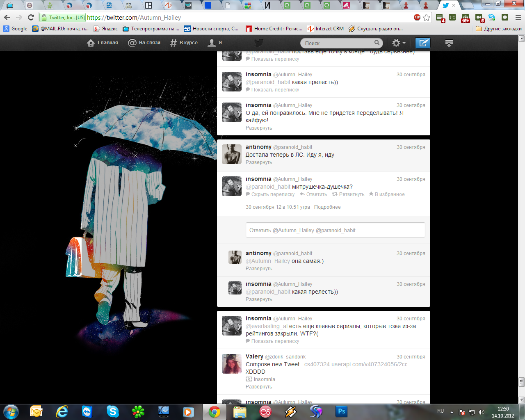Open the @zdorik_sandorik username

click(x=285, y=357)
